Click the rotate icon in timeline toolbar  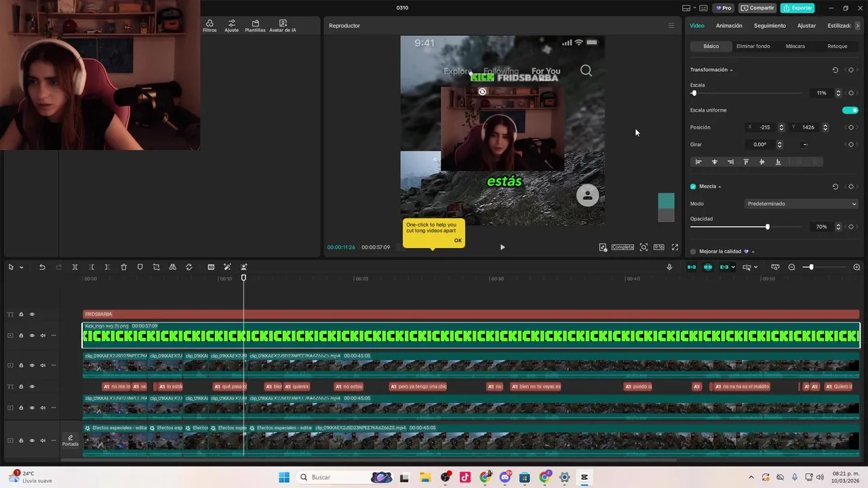click(189, 267)
